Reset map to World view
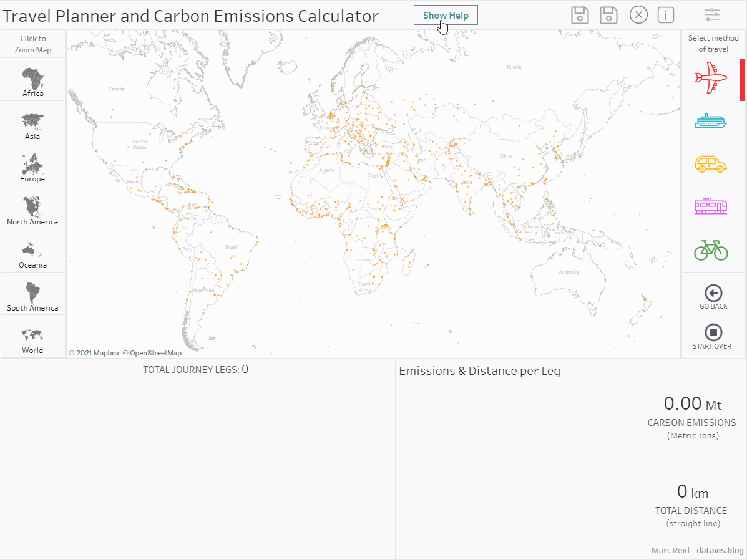 pyautogui.click(x=32, y=337)
